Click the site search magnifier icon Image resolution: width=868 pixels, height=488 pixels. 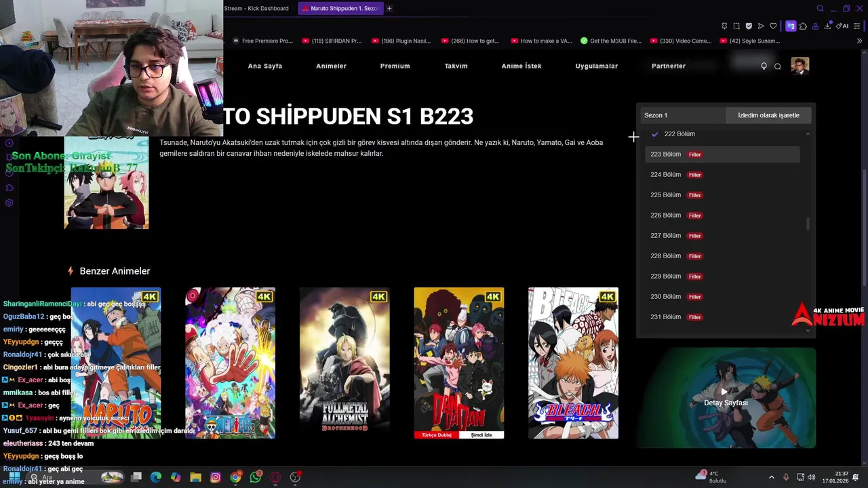click(778, 66)
